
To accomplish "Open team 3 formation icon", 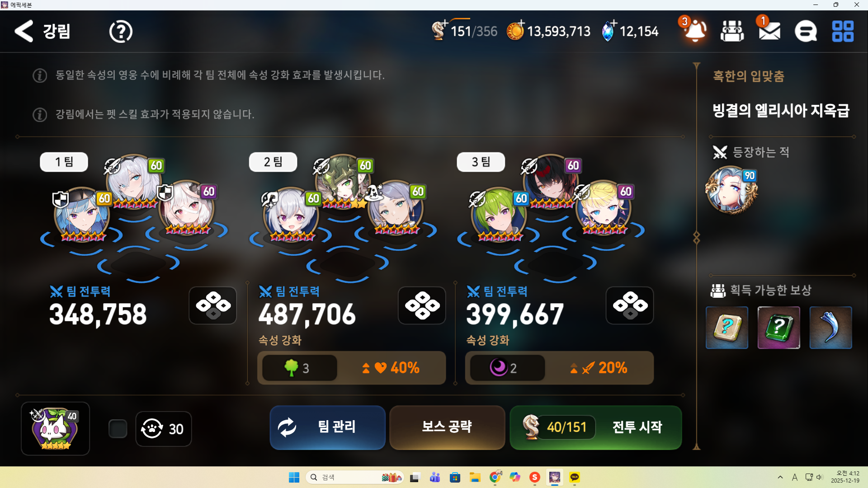I will click(x=630, y=305).
